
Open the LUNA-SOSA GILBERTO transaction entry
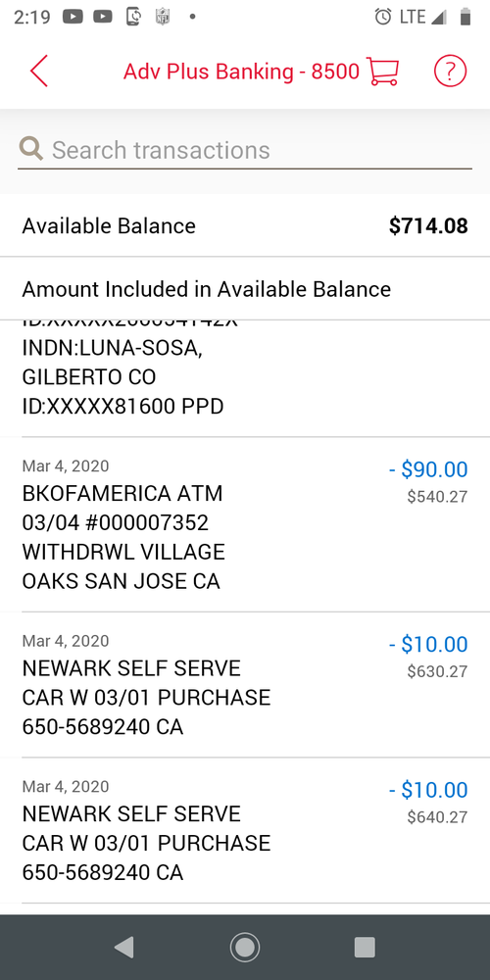tap(245, 378)
